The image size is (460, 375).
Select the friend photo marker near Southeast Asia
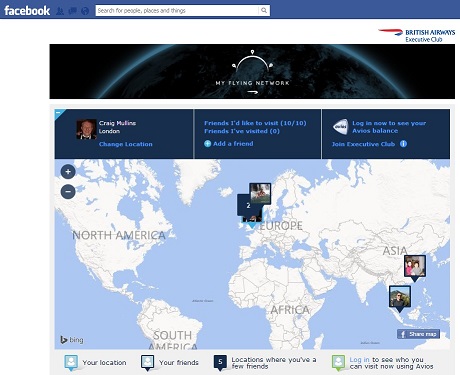click(400, 297)
